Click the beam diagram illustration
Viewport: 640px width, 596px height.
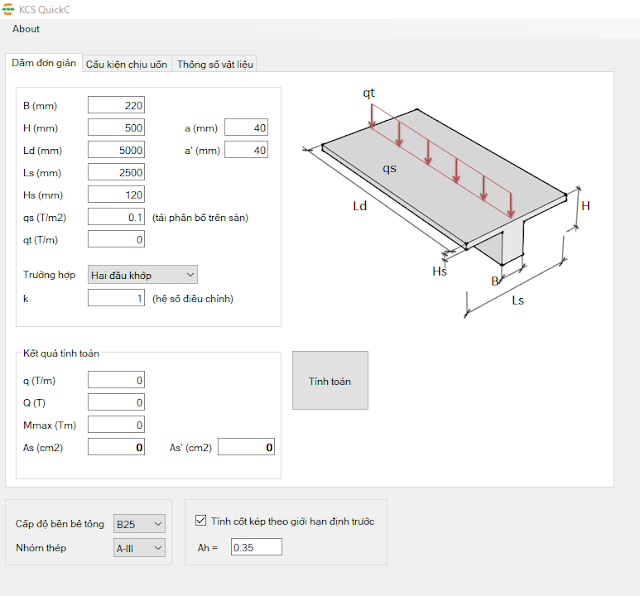point(447,202)
